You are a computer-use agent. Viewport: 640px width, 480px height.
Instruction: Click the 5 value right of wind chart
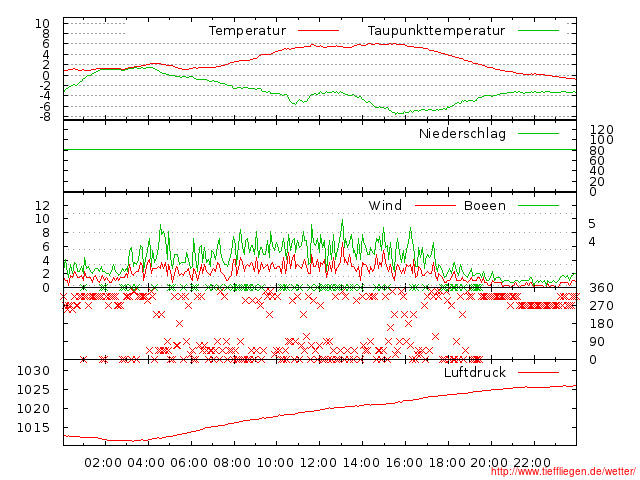point(592,224)
